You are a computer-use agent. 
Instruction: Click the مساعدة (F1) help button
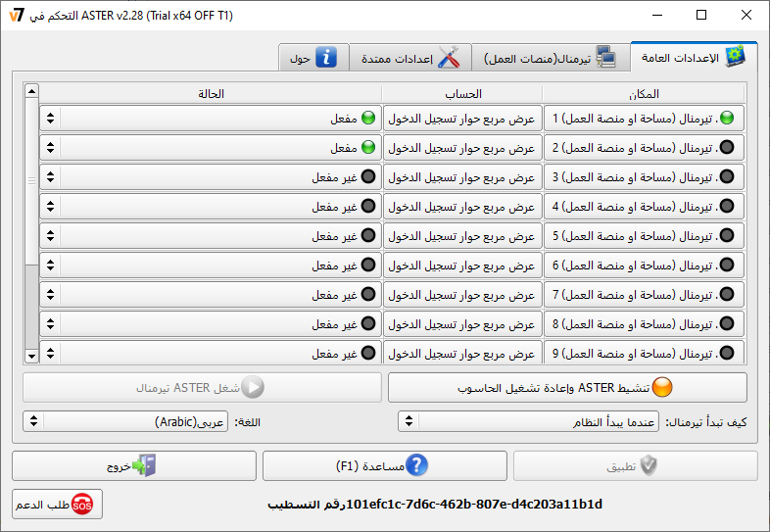coord(384,465)
